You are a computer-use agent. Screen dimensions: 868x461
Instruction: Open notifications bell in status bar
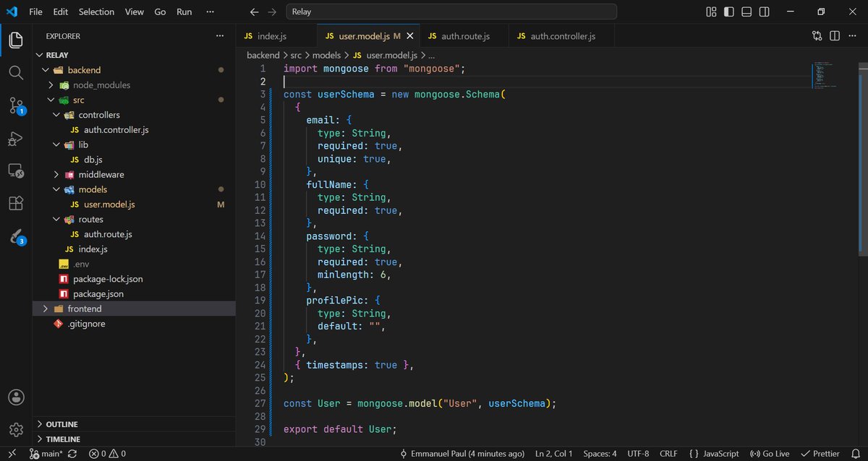click(x=856, y=454)
